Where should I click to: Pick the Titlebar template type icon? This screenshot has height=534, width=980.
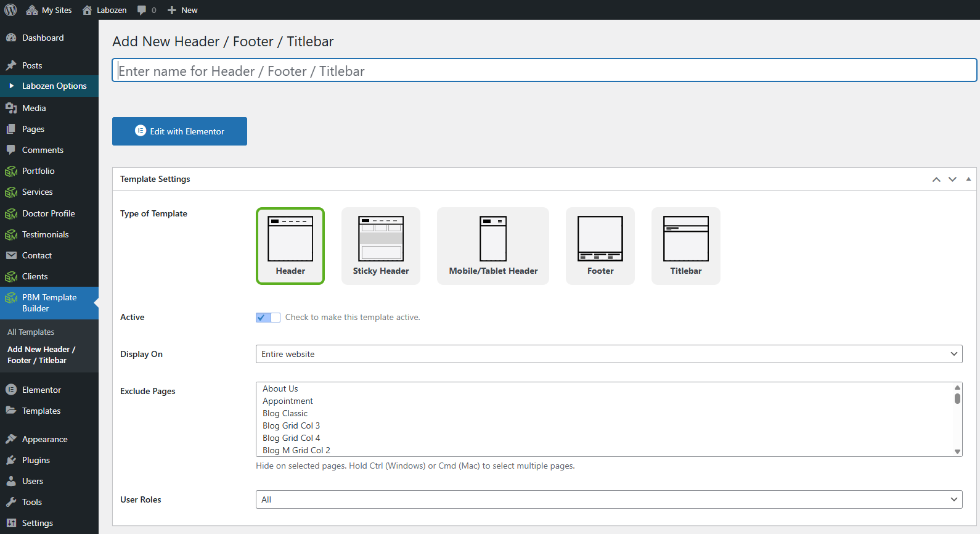click(x=685, y=239)
